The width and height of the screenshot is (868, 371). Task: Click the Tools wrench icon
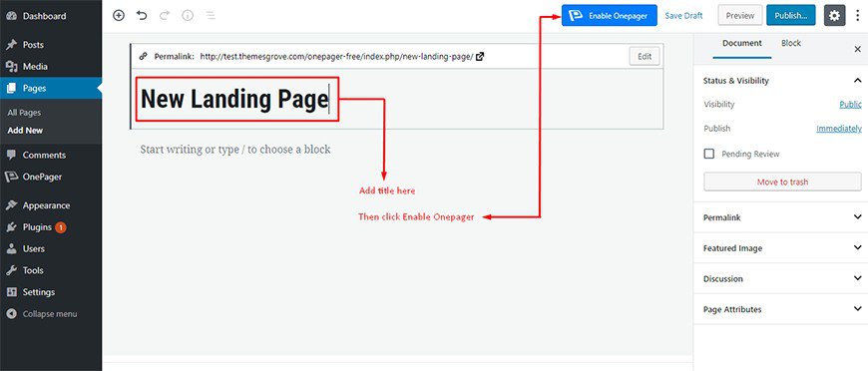[x=11, y=270]
